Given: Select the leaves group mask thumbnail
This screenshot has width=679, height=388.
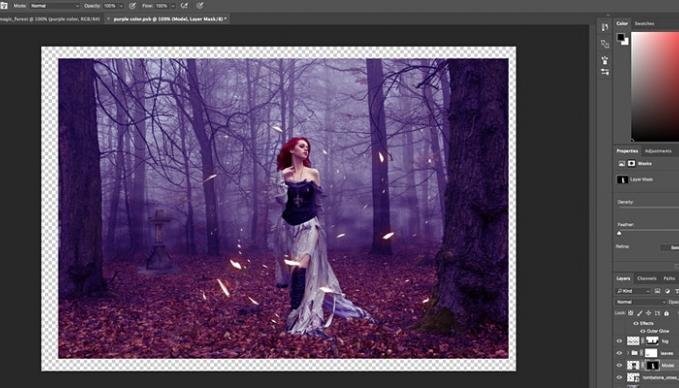Looking at the screenshot, I should tap(651, 353).
